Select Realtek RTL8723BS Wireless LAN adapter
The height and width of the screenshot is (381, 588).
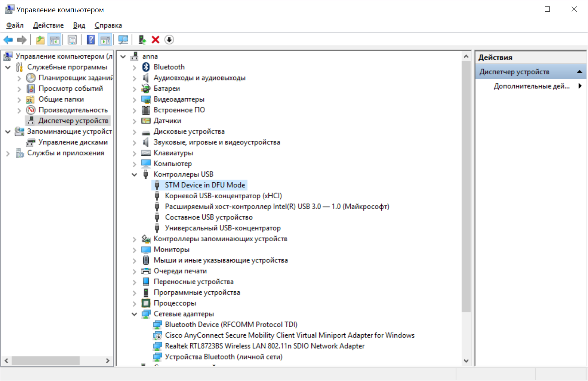pyautogui.click(x=264, y=346)
